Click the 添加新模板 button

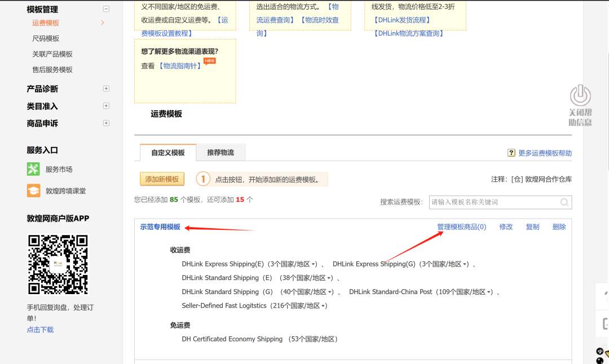(162, 179)
